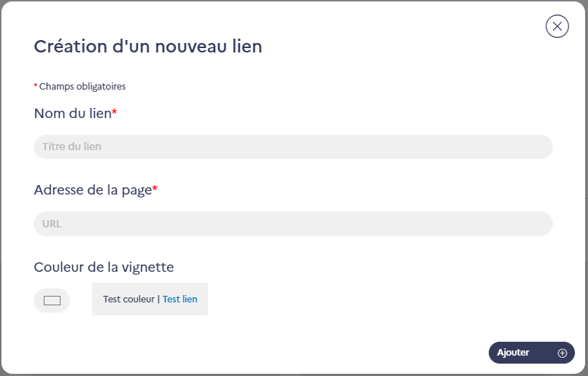Click the 'Couleur de la vignette' label
The width and height of the screenshot is (588, 376).
pos(104,267)
